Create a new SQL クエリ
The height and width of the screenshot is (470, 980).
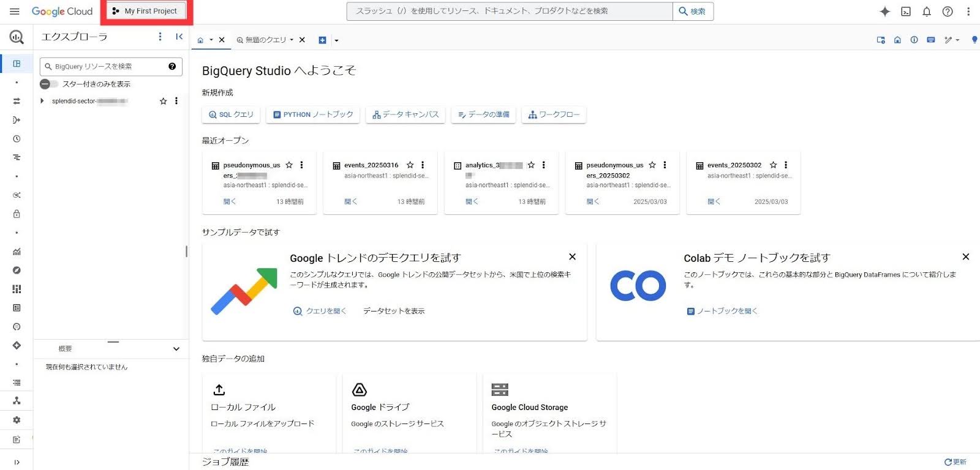[231, 114]
